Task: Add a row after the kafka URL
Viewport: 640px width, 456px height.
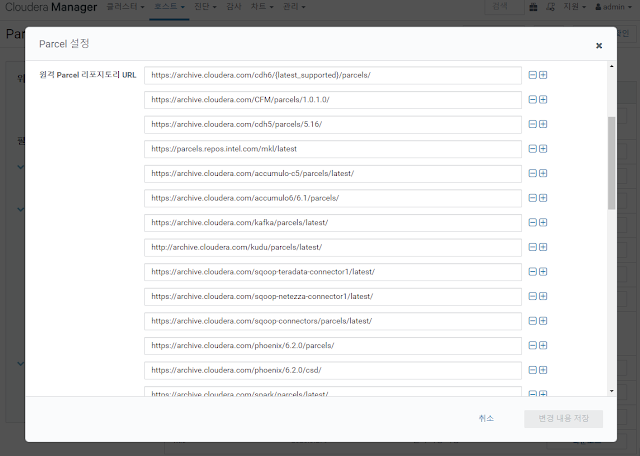Action: 543,222
